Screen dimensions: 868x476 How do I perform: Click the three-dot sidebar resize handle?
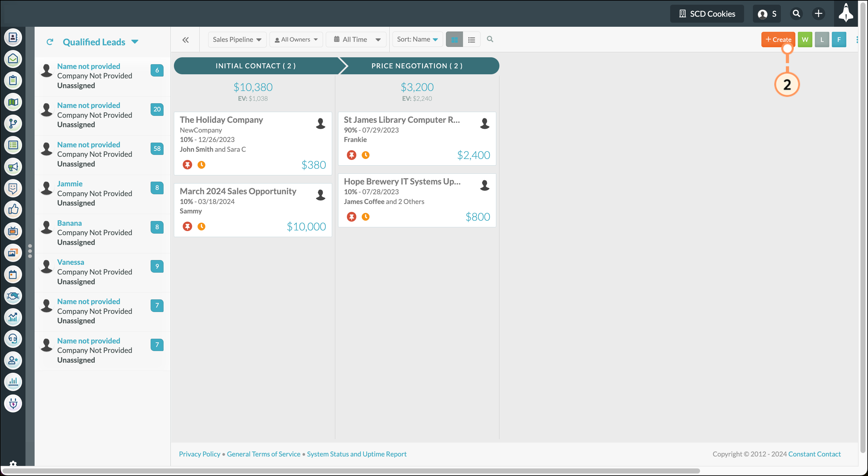[30, 251]
